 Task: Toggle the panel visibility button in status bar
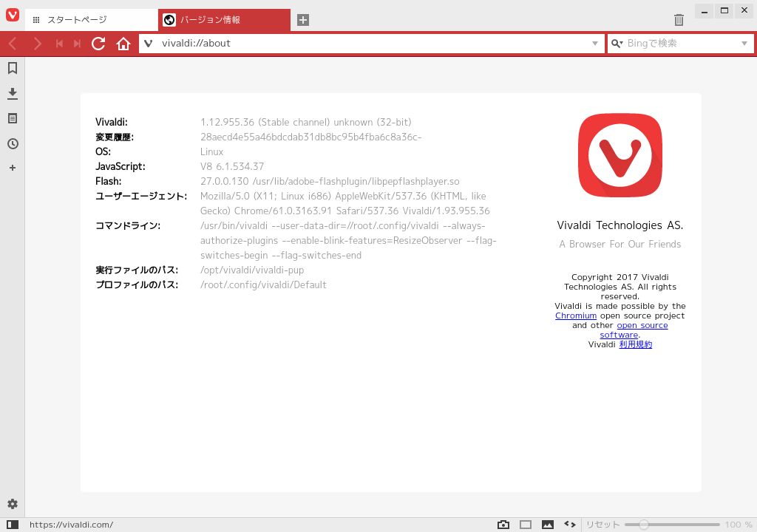click(x=13, y=524)
